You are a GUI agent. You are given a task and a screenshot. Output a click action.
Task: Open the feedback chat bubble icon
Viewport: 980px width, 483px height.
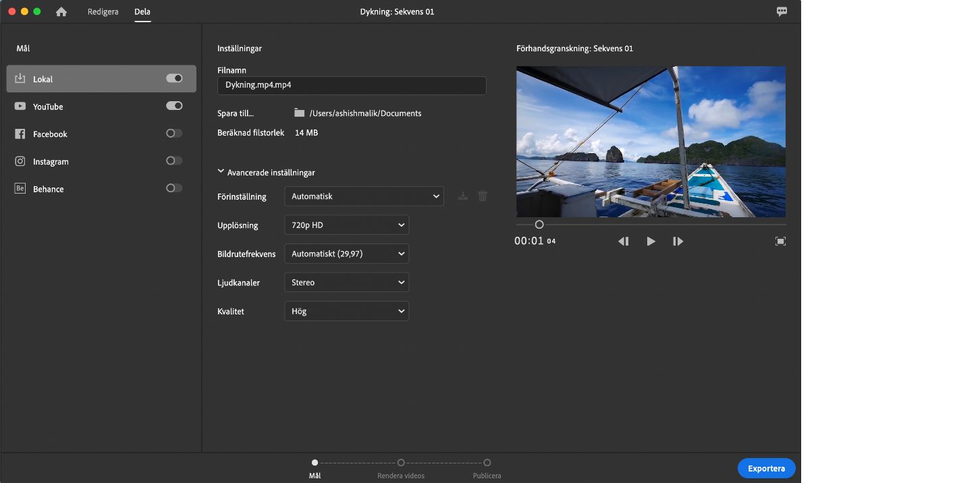(782, 11)
